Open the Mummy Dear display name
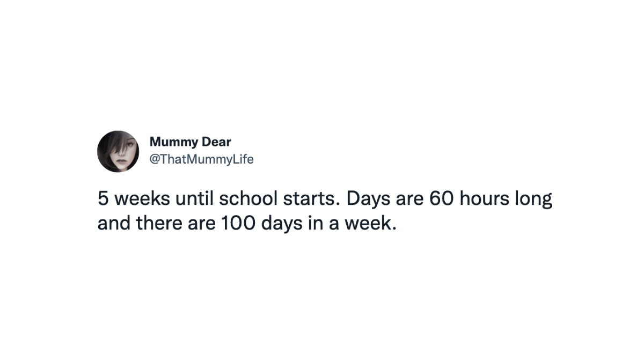Image resolution: width=644 pixels, height=362 pixels. pos(190,142)
